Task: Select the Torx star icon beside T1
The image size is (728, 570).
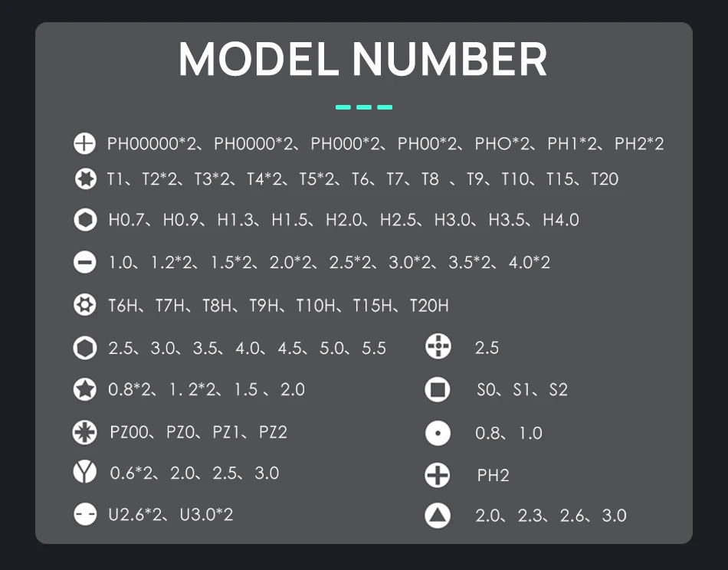Action: [85, 179]
